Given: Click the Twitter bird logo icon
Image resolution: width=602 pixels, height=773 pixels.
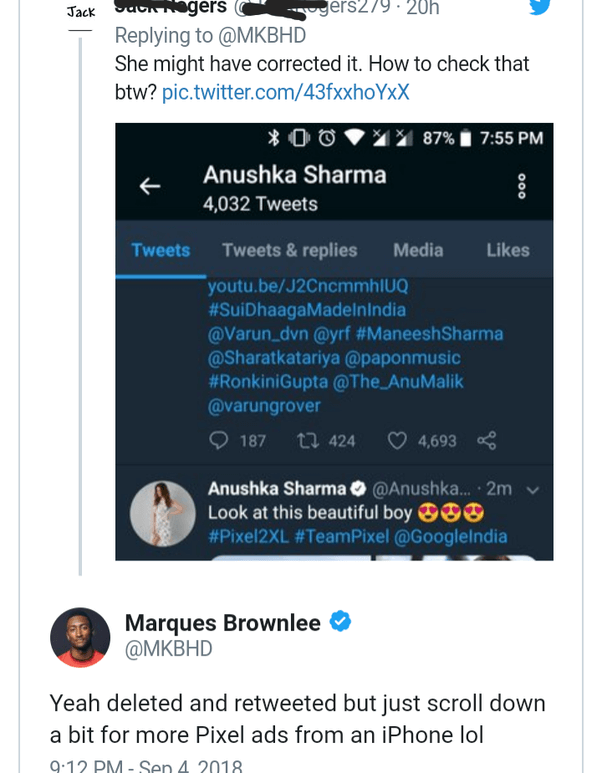Looking at the screenshot, I should [539, 5].
